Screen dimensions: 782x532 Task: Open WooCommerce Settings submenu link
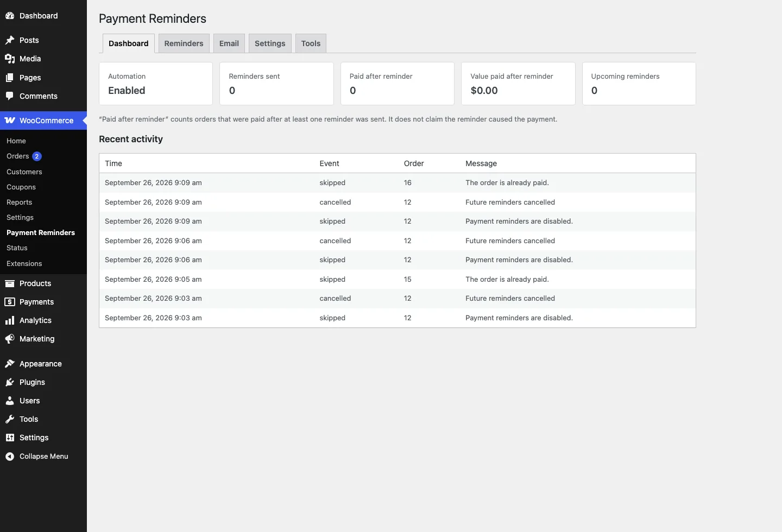[20, 217]
